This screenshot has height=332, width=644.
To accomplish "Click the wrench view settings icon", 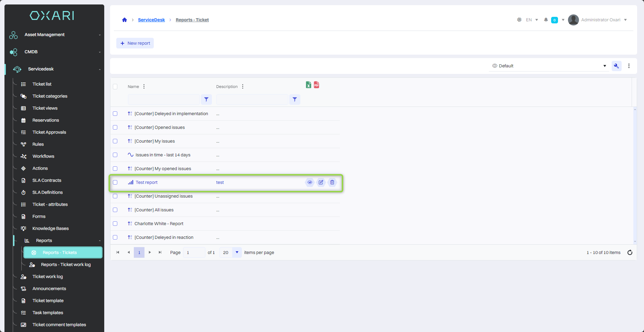I will [x=616, y=66].
